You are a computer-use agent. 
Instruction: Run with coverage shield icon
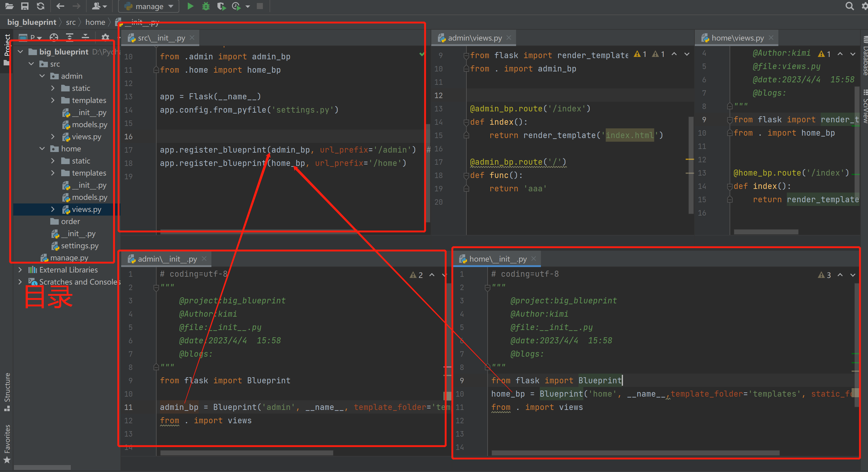pyautogui.click(x=221, y=6)
